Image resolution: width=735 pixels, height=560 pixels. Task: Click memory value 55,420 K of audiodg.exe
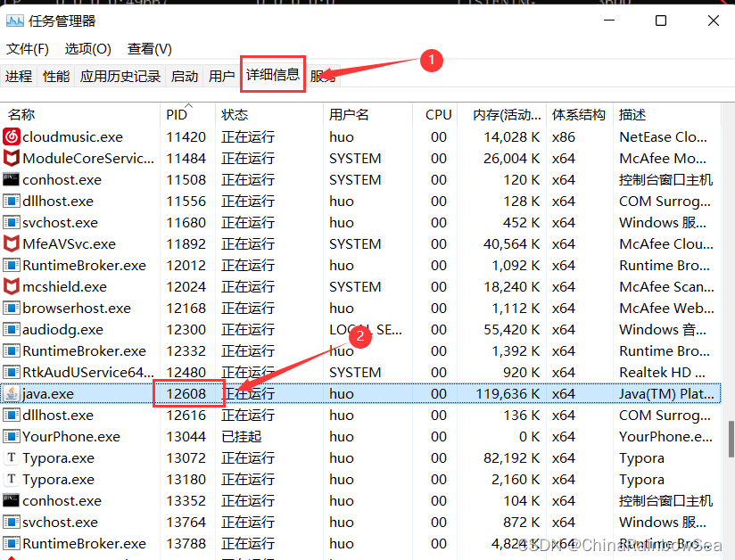[x=512, y=329]
